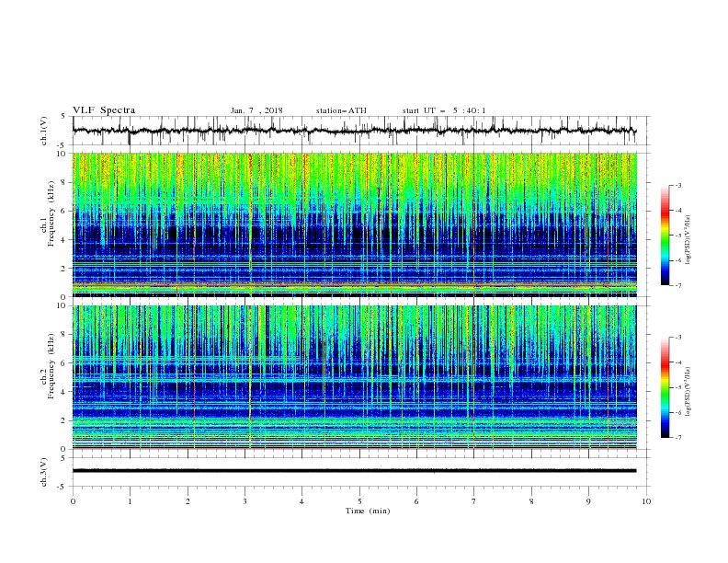The height and width of the screenshot is (563, 728).
Task: Click the time-axis tick label "0"
Action: (73, 501)
